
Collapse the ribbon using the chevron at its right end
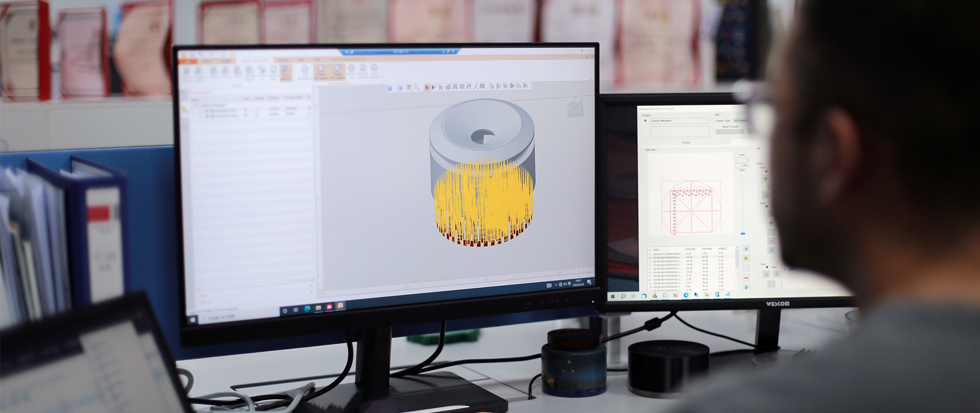pos(590,78)
